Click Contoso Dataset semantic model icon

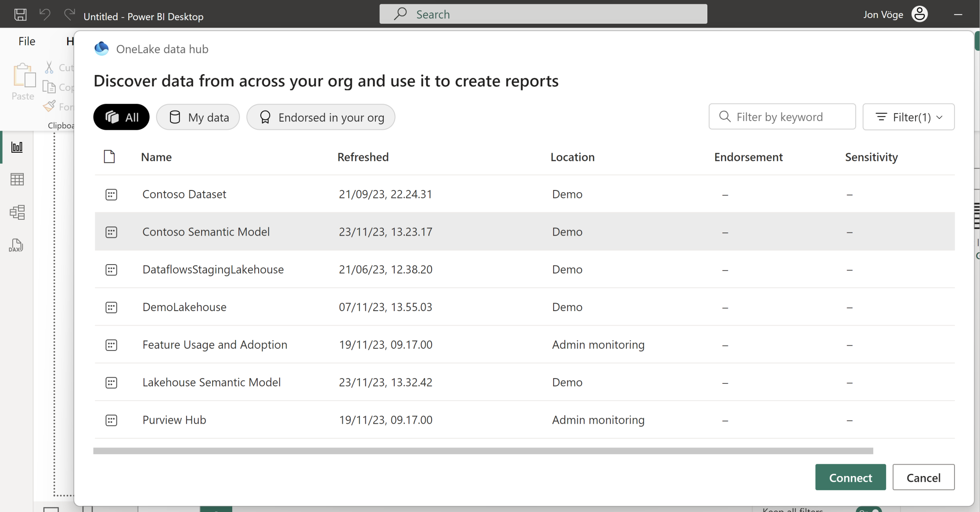point(111,194)
